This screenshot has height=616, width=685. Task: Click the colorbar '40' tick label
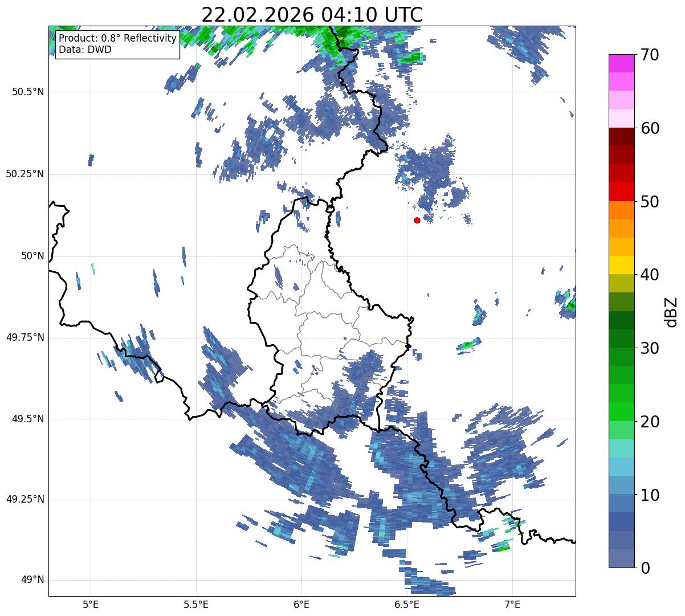(650, 275)
